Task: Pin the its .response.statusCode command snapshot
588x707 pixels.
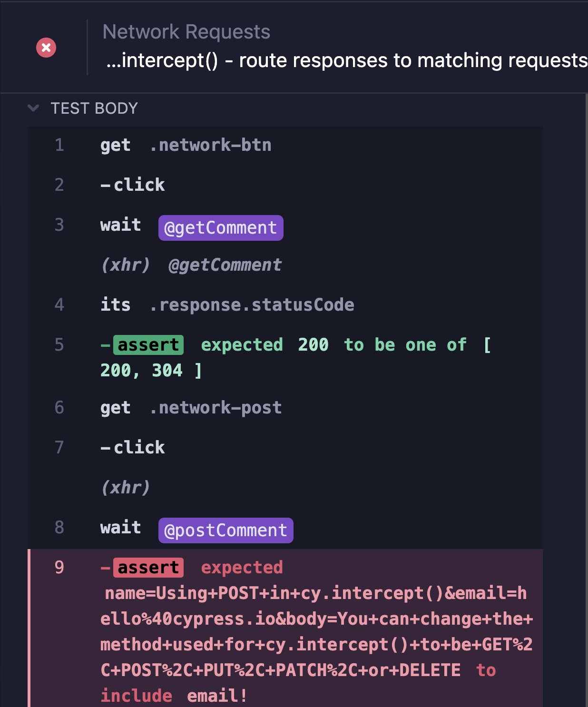Action: (x=227, y=304)
